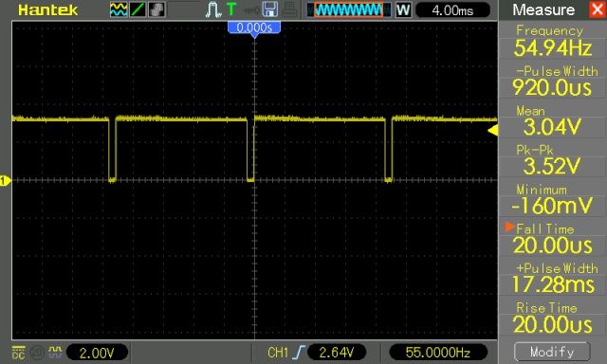Click the trigger level arrow on right edge
This screenshot has width=607, height=364.
(x=493, y=131)
